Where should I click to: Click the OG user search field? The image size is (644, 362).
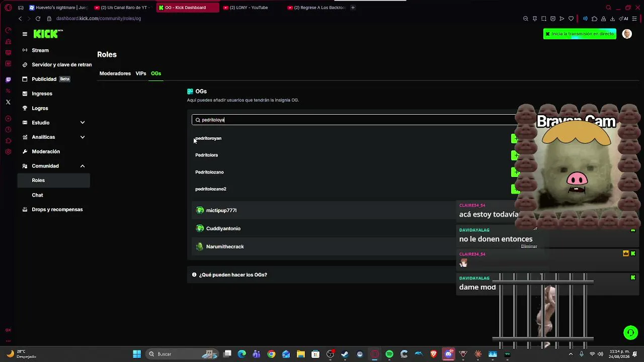(x=354, y=120)
